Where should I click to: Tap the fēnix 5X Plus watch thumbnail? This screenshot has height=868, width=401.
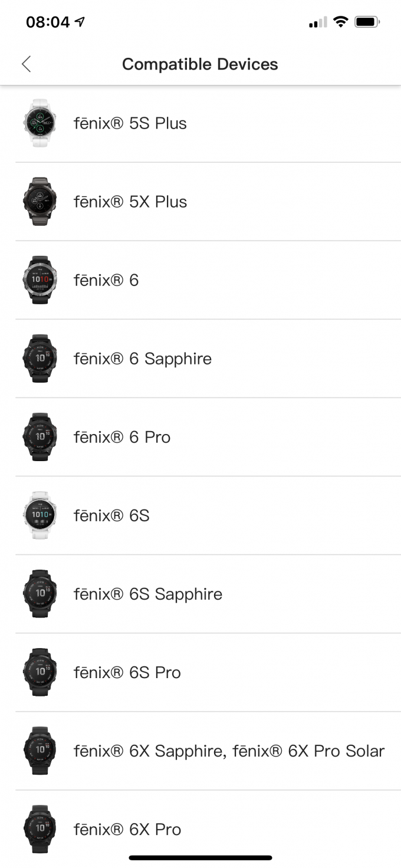40,202
